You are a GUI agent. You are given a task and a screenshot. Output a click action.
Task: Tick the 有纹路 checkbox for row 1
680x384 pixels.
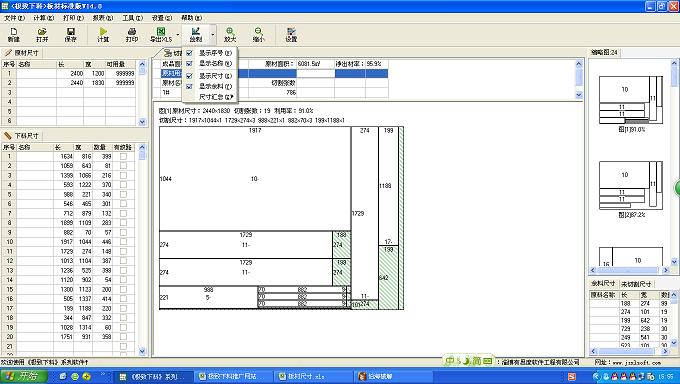[x=124, y=156]
